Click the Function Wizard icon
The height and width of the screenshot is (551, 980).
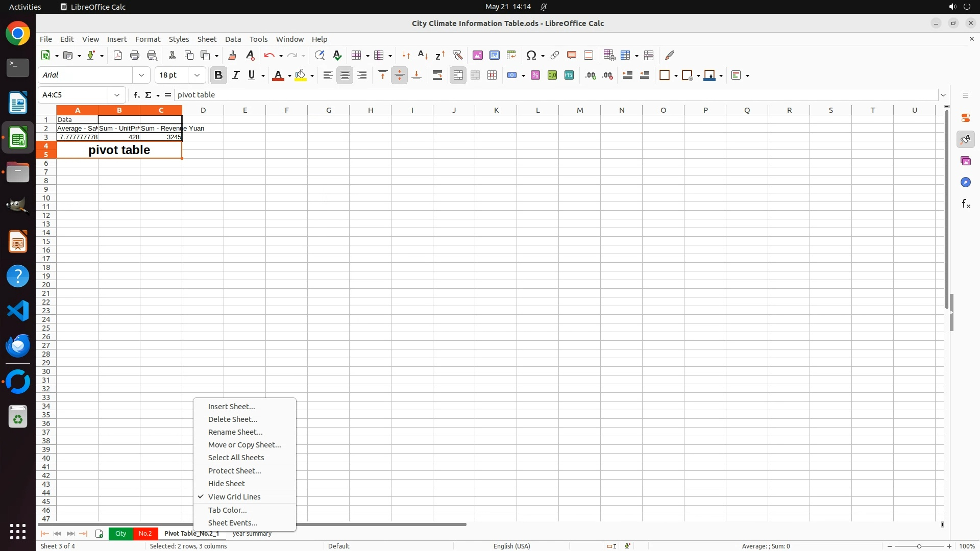[136, 95]
